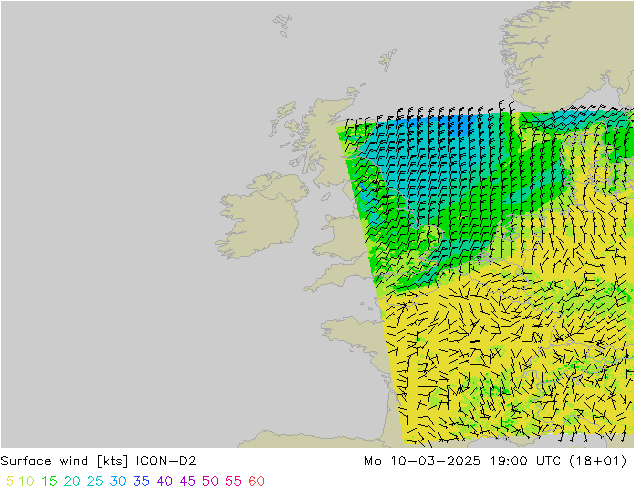
Task: Click the date 'Mo 10-03-2025'
Action: click(x=422, y=461)
